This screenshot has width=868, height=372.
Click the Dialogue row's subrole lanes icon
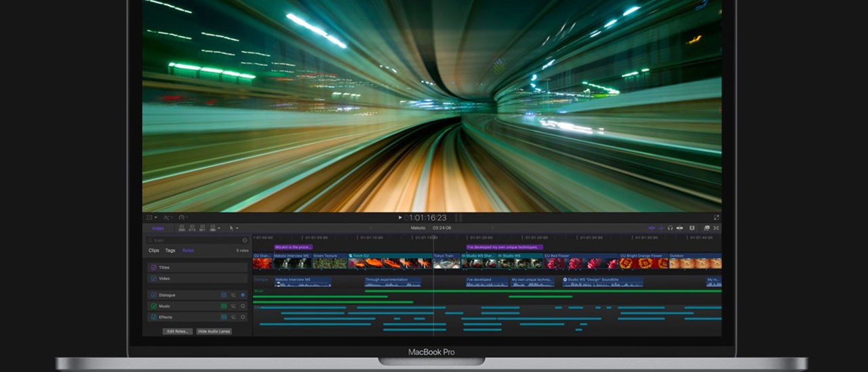[233, 295]
